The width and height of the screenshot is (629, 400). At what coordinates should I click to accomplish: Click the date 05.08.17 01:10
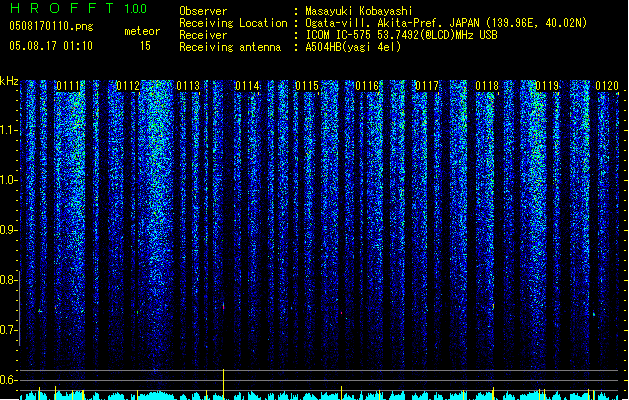coord(51,46)
